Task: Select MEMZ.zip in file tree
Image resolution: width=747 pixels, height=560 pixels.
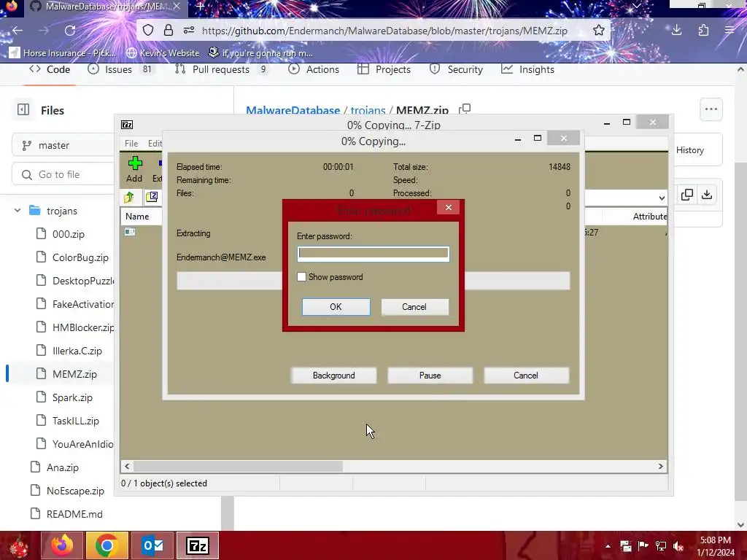Action: click(74, 374)
